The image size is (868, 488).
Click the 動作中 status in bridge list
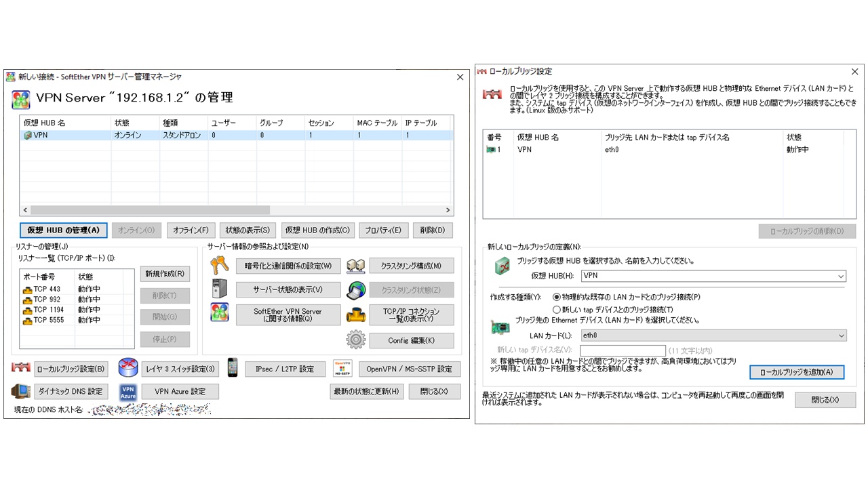tap(797, 150)
